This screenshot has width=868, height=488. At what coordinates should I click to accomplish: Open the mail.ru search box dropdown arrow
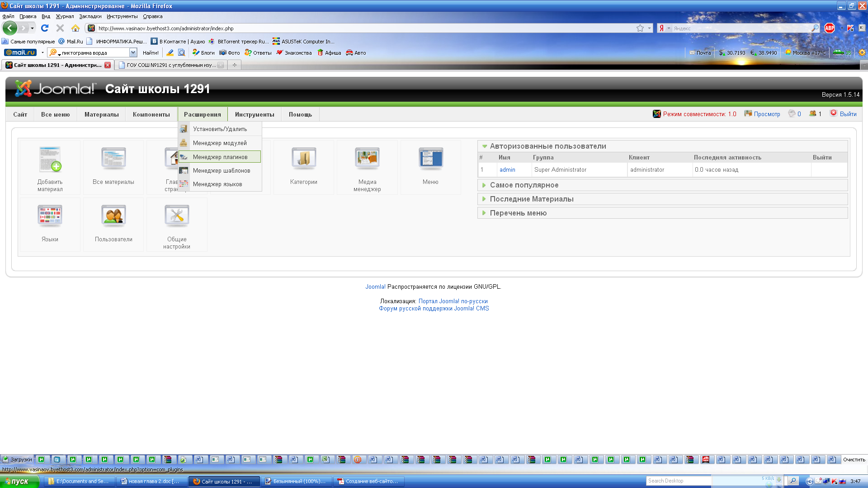click(133, 53)
